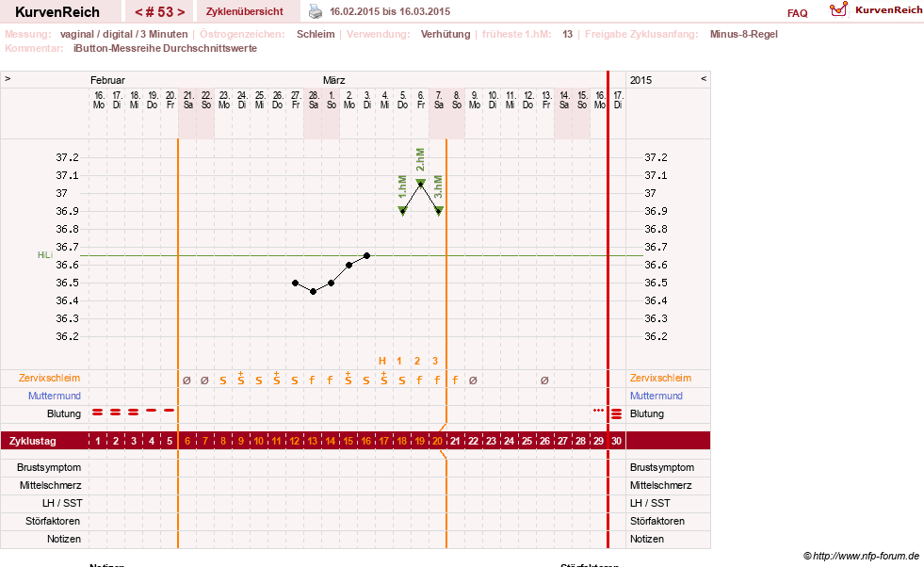The height and width of the screenshot is (567, 924).
Task: Click the right Notizen row label
Action: point(646,539)
